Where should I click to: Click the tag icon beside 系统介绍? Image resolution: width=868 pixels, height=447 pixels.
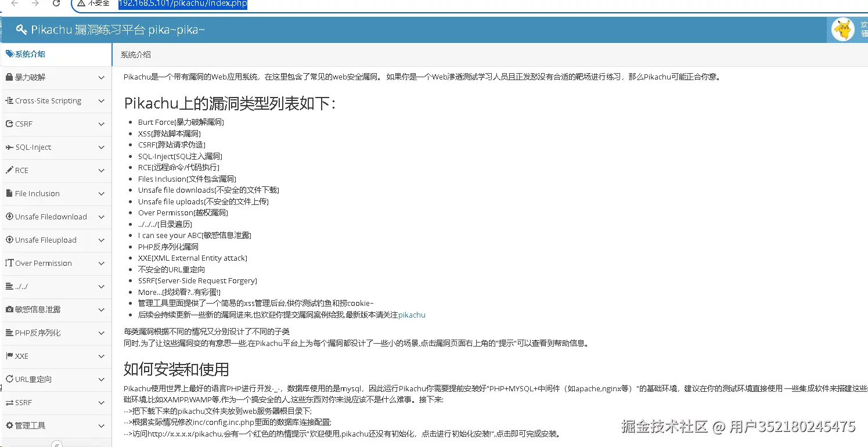tap(9, 54)
